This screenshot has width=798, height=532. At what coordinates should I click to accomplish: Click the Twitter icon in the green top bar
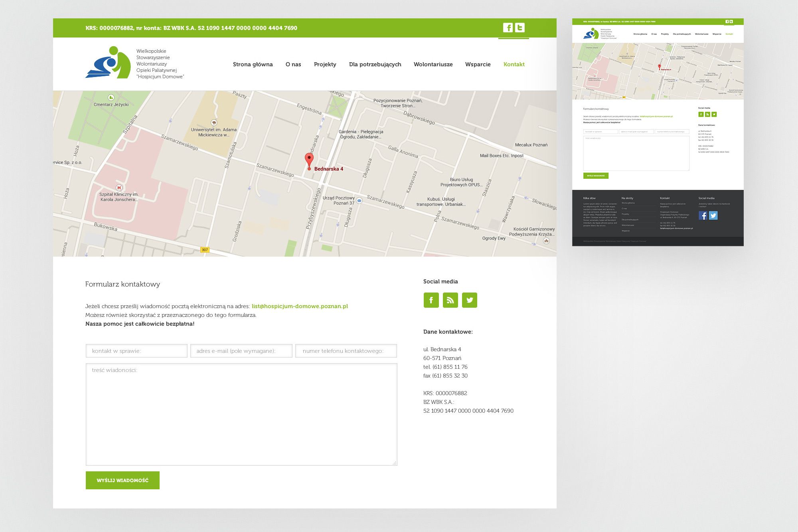[519, 28]
